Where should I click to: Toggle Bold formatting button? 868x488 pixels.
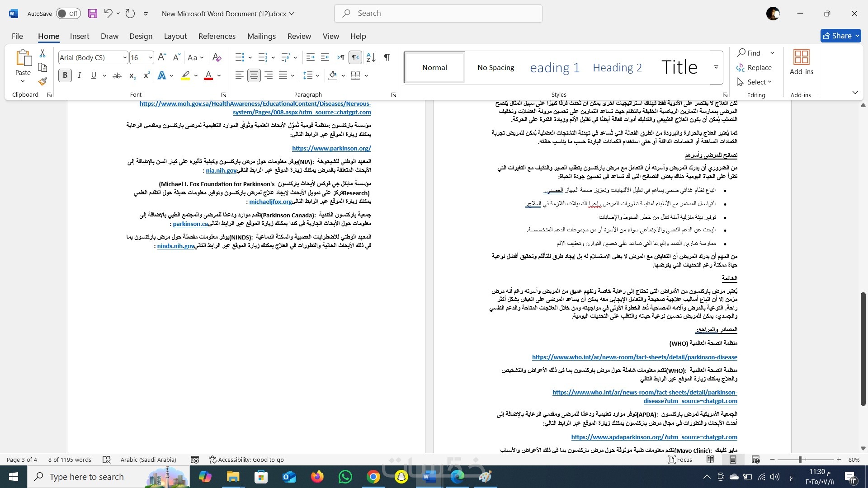pos(65,75)
